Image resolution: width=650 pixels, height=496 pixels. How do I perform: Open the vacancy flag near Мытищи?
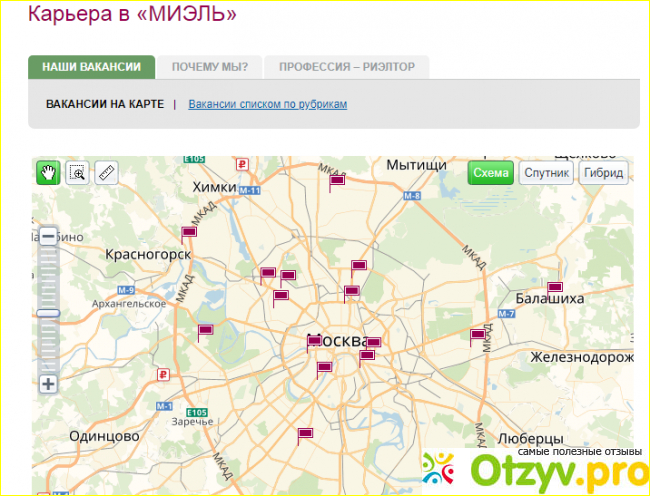pos(337,180)
